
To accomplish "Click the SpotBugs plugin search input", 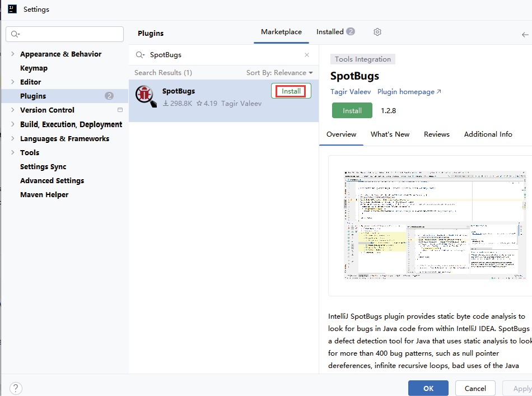I will coord(224,55).
